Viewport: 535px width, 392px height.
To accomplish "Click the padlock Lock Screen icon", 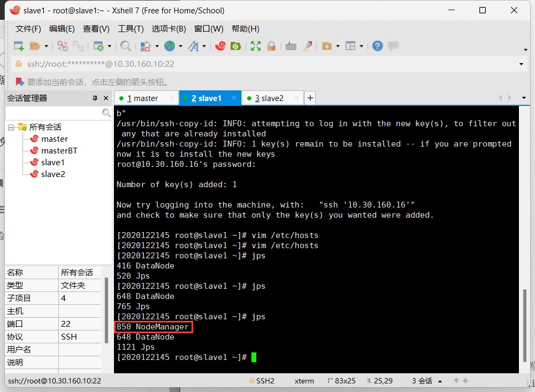I will [271, 47].
